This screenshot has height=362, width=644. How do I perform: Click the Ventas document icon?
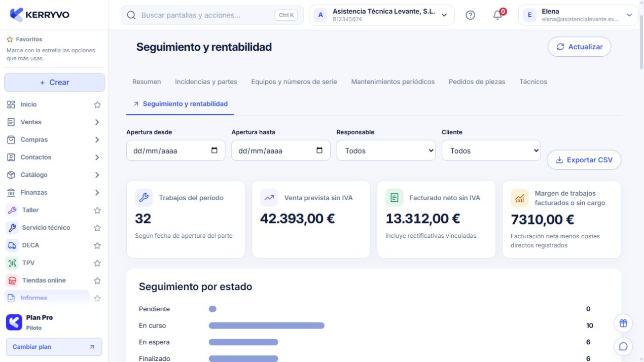11,122
